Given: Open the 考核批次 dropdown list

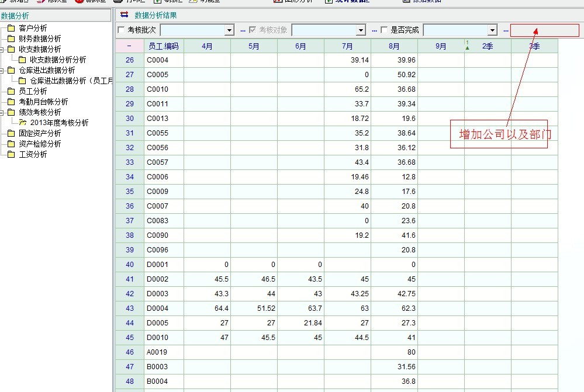Looking at the screenshot, I should pos(229,30).
